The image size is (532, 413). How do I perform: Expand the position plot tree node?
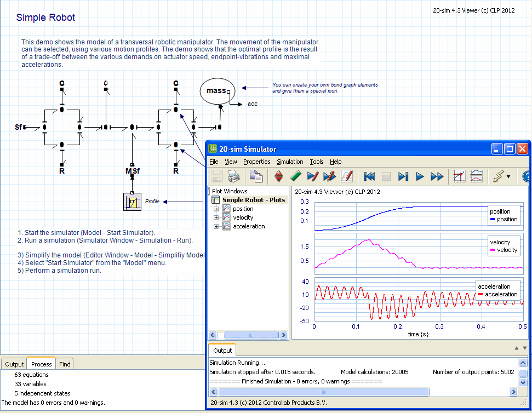click(216, 209)
